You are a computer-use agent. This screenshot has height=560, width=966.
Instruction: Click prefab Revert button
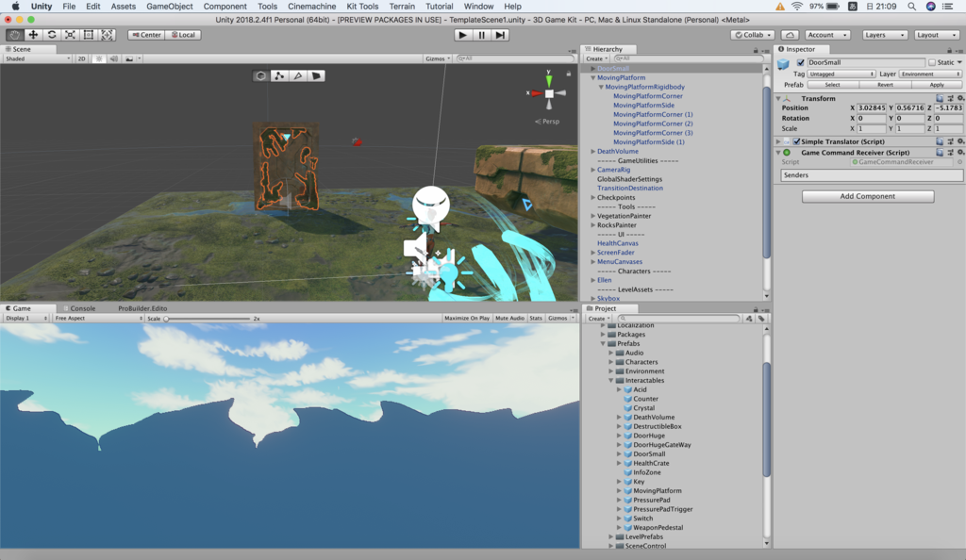(885, 85)
